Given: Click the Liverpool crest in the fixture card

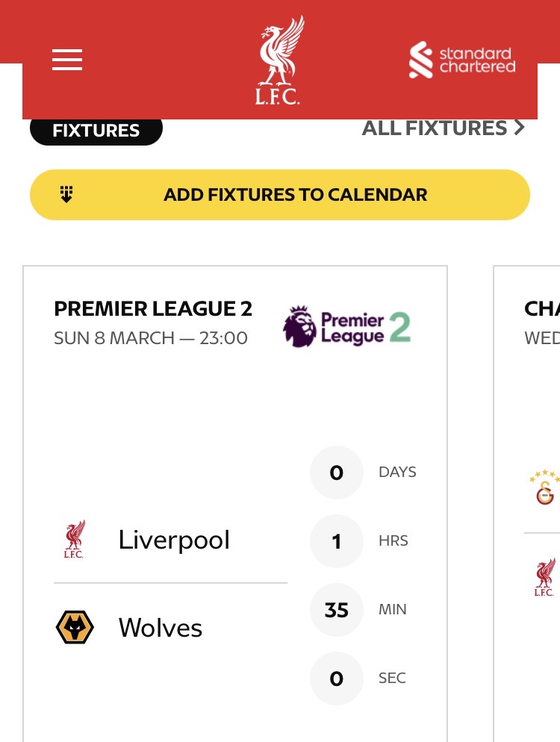Looking at the screenshot, I should point(74,540).
